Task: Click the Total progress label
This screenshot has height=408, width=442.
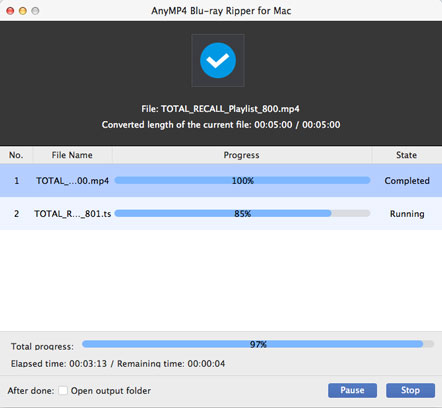Action: 42,346
